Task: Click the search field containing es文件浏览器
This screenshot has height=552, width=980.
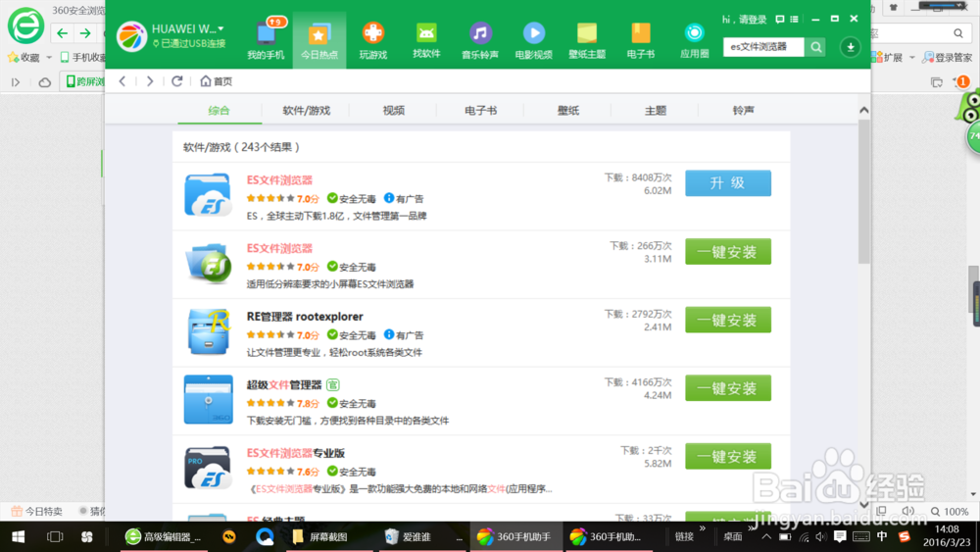Action: coord(763,47)
